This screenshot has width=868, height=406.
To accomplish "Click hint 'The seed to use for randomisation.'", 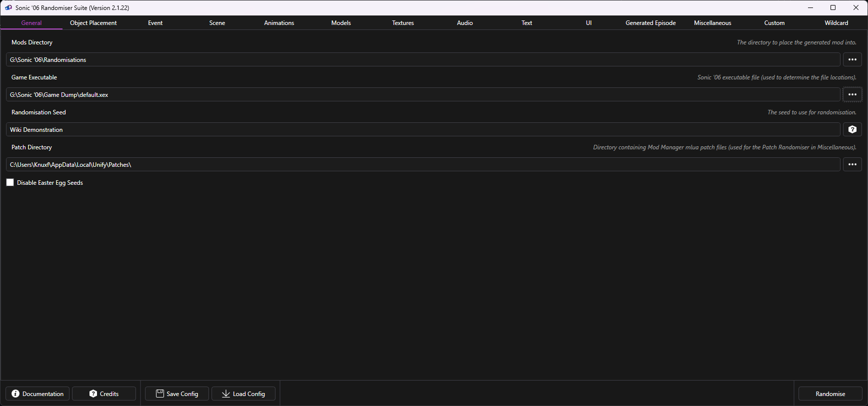I will [812, 112].
